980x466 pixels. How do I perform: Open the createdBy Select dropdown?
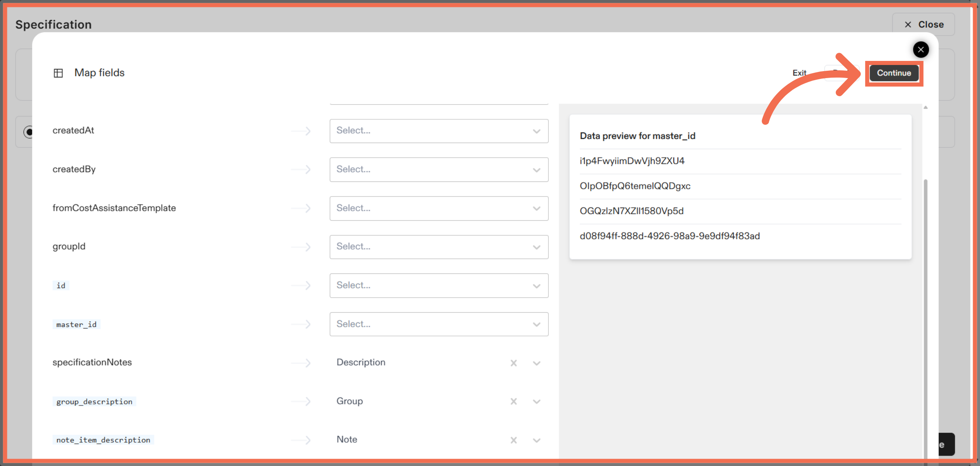(439, 169)
